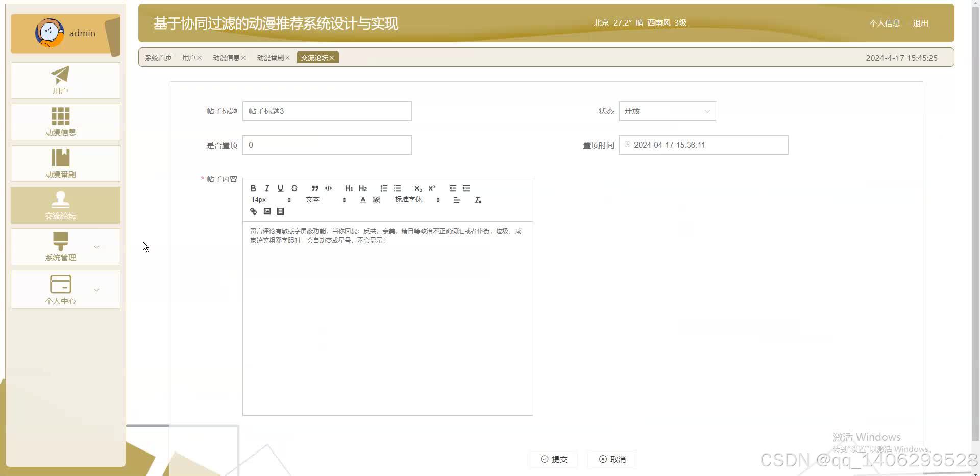Expand the 系统管理 sidebar section

65,247
